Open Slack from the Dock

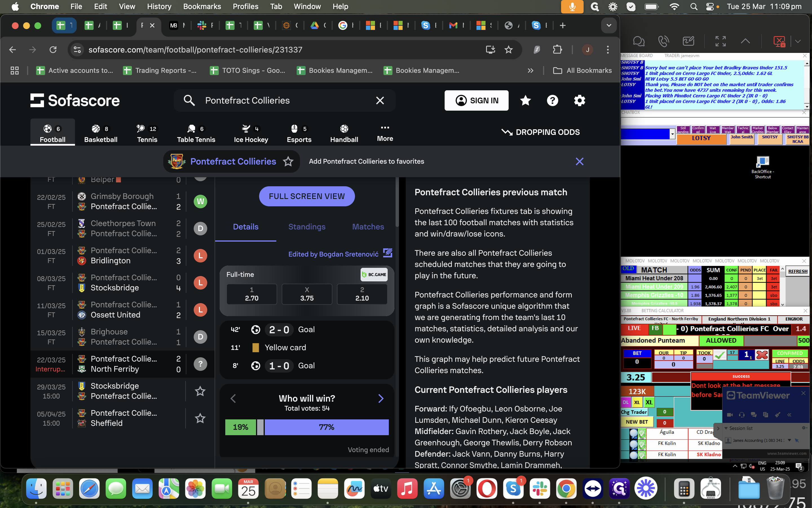pyautogui.click(x=540, y=488)
